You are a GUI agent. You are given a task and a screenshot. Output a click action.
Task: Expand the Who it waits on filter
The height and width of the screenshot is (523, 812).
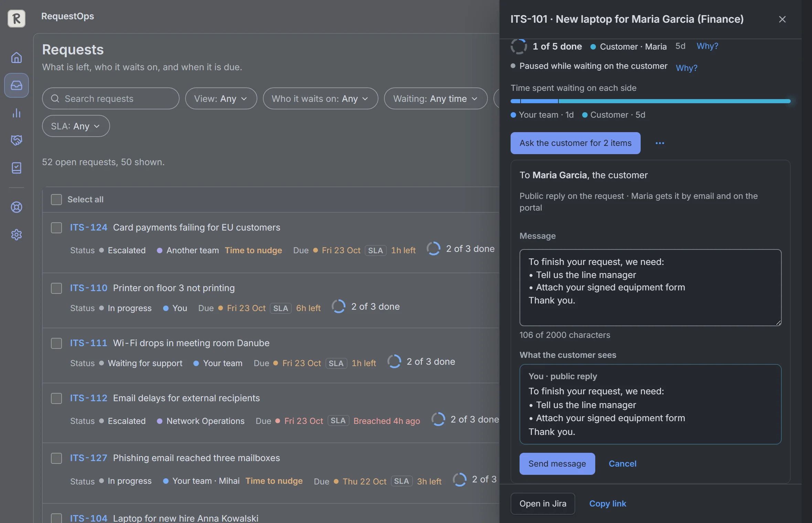click(320, 98)
